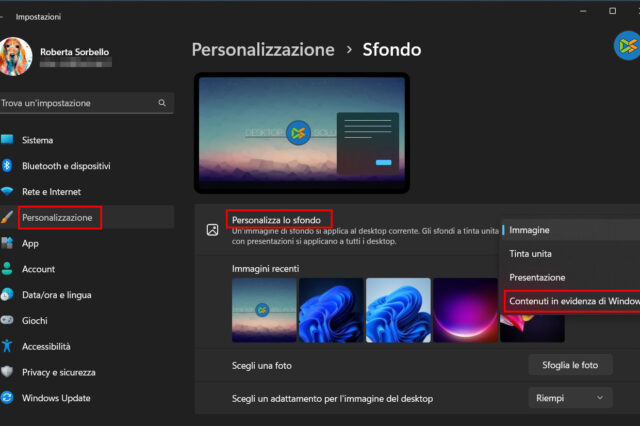Open Privacy e sicurezza label
640x426 pixels.
click(59, 372)
